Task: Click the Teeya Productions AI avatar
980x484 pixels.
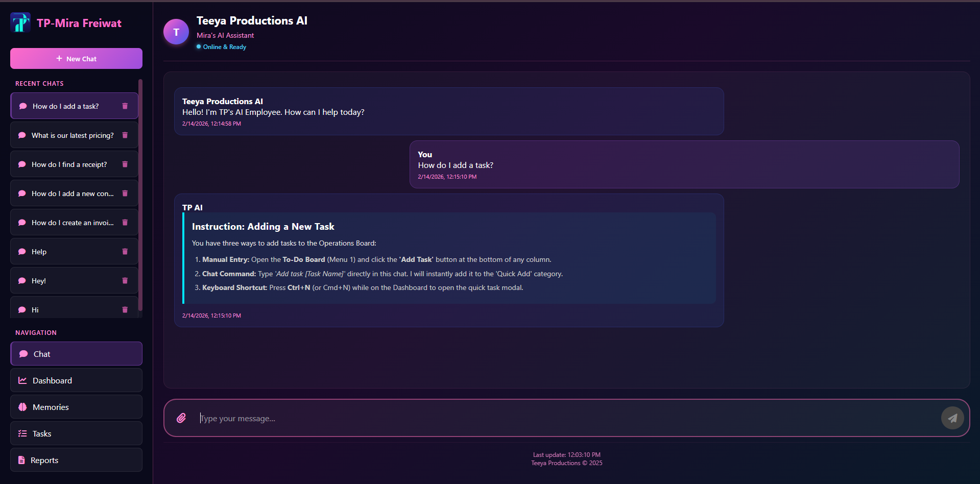Action: pos(176,31)
